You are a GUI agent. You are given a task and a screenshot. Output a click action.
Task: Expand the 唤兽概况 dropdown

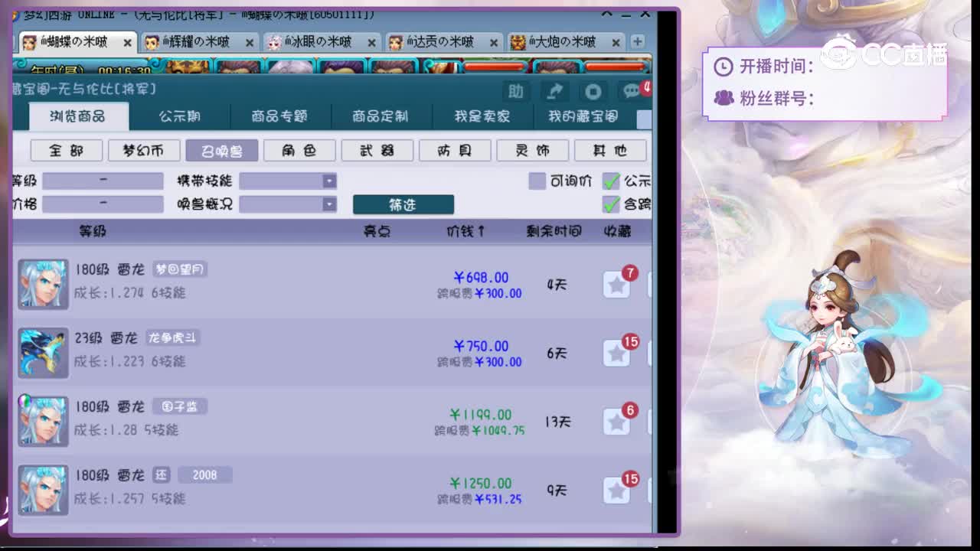(329, 204)
